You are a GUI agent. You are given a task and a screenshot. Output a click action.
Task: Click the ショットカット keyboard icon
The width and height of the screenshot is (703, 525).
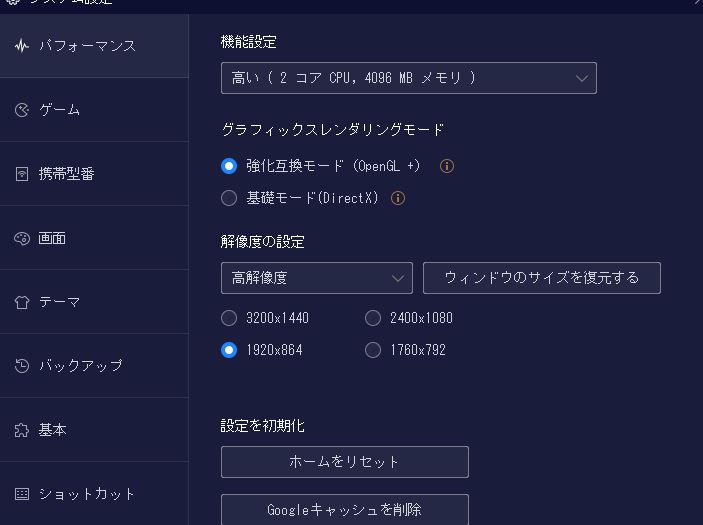pos(22,494)
